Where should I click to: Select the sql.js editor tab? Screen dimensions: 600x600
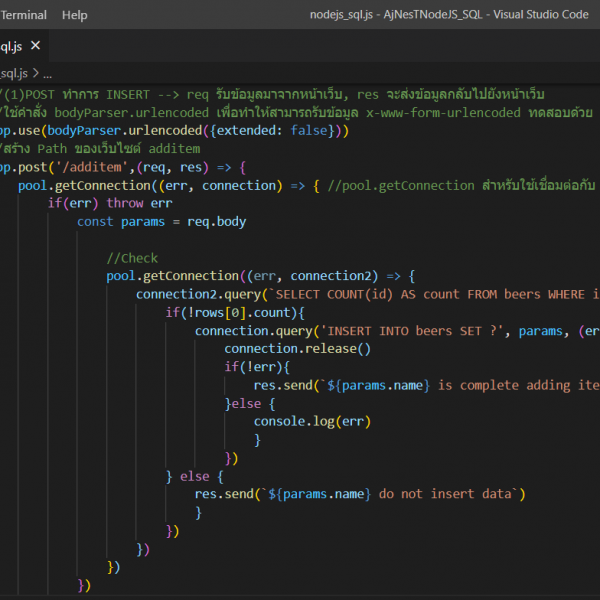click(x=10, y=46)
